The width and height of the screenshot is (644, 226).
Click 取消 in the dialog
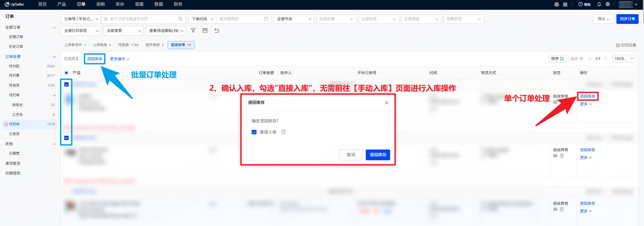click(351, 155)
